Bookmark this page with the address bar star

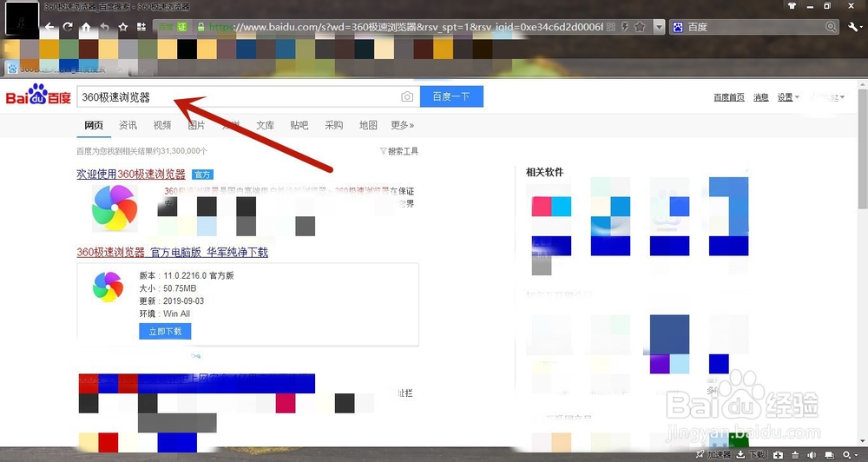coord(640,27)
